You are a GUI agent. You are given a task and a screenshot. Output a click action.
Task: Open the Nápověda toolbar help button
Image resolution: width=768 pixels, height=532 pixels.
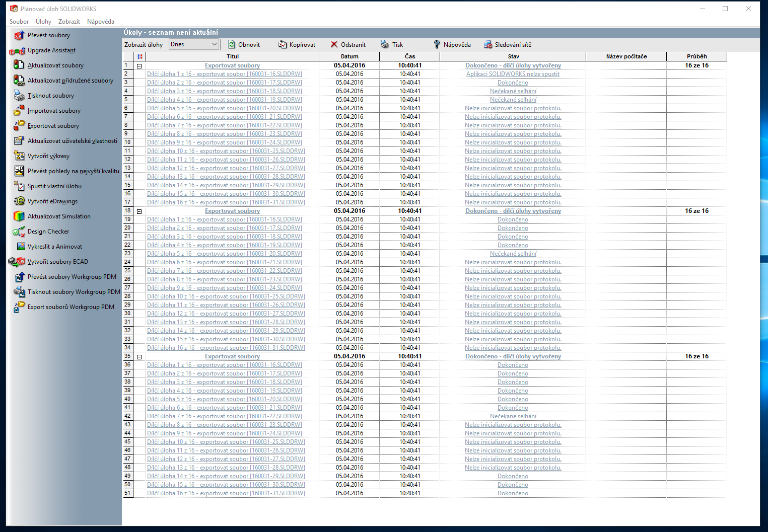[452, 45]
